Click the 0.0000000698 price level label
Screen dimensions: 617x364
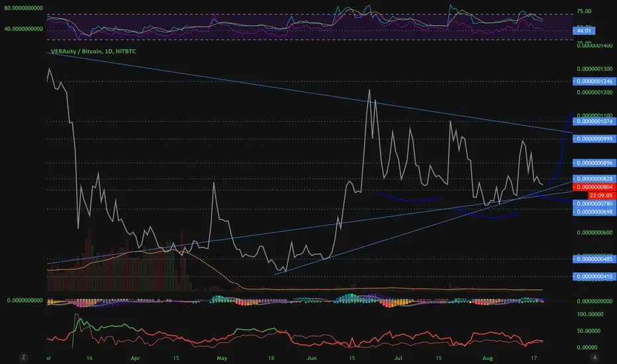(594, 212)
